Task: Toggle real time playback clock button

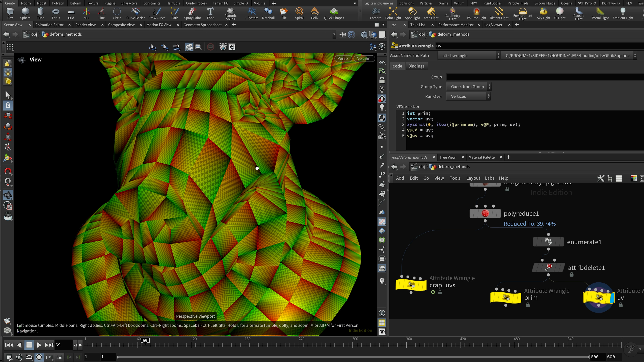Action: [x=39, y=357]
